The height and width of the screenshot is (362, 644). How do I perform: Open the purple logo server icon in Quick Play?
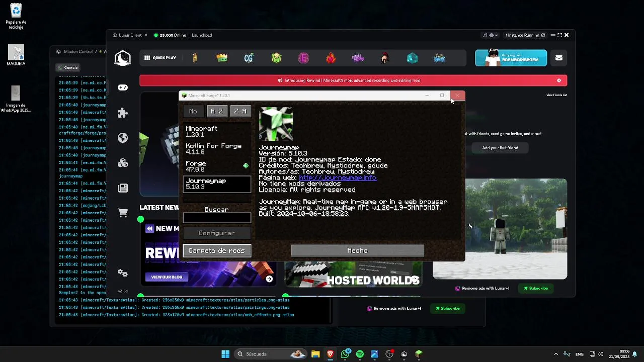tap(358, 58)
